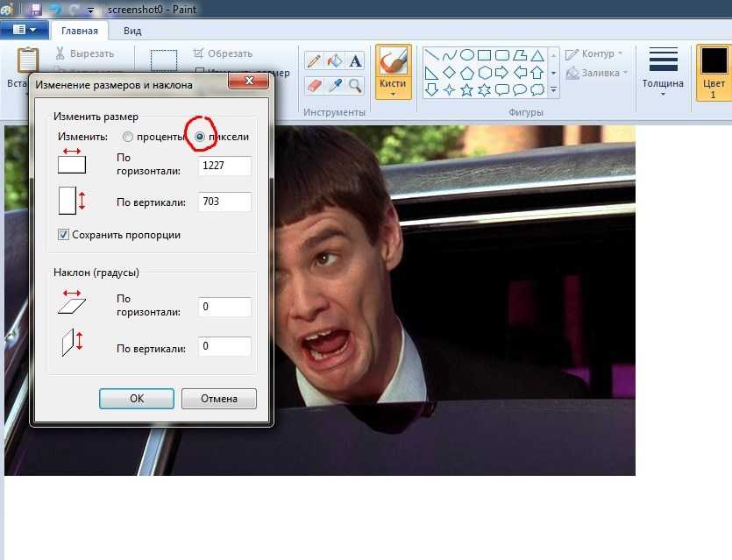Screen dimensions: 732x560
Task: Select the Fill with color bucket tool
Action: click(334, 60)
